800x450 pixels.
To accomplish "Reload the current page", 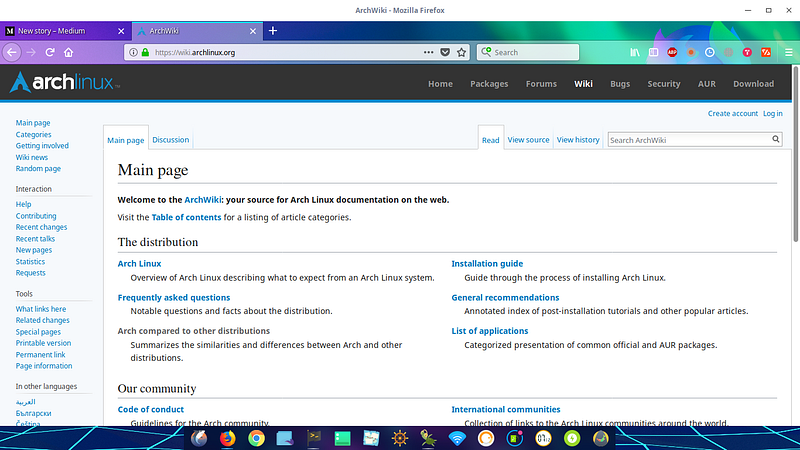I will pyautogui.click(x=50, y=52).
